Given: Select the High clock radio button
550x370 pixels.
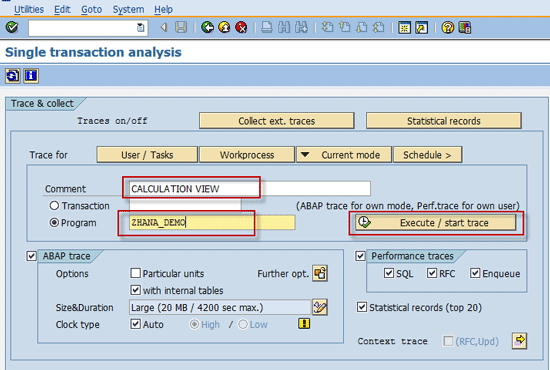Looking at the screenshot, I should pyautogui.click(x=194, y=324).
